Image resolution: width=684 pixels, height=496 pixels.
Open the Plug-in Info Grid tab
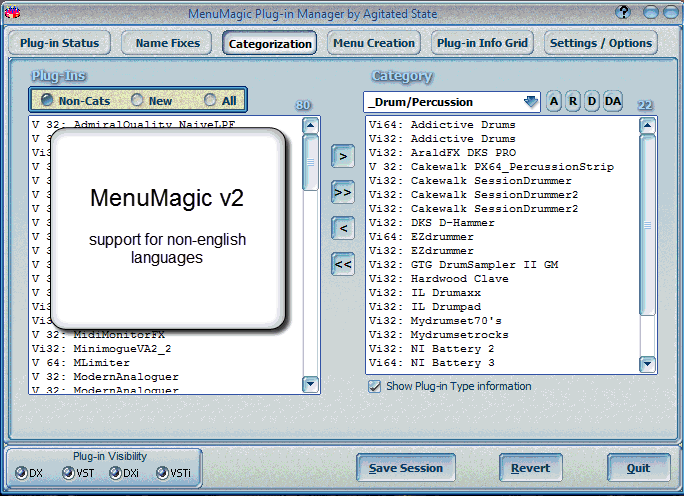tap(482, 43)
